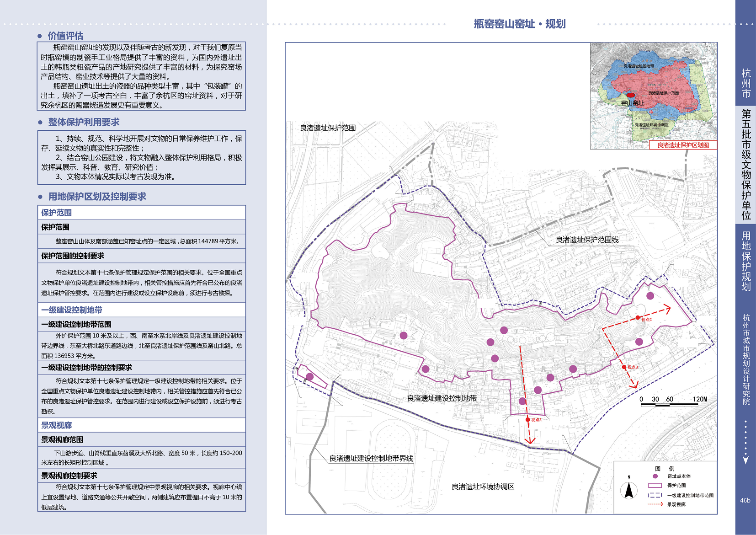
Task: Click the sidebar text 杭州市城市规划设计研究院
Action: 746,359
